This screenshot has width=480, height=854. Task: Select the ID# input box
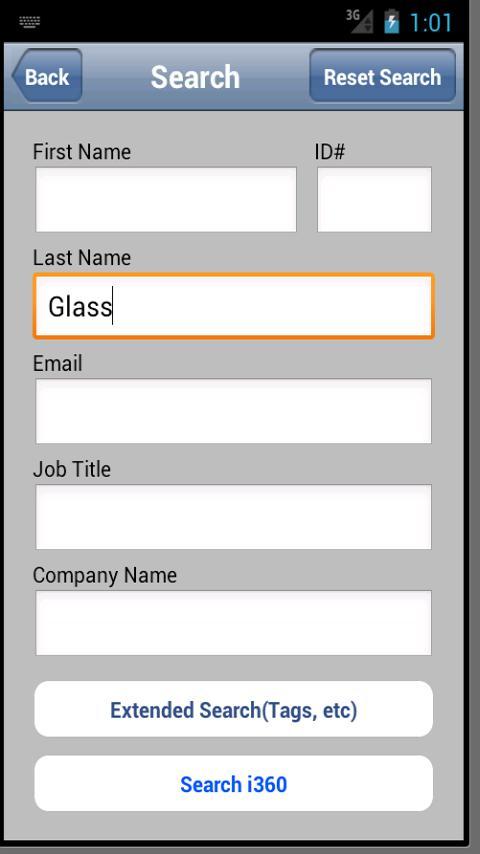click(374, 199)
